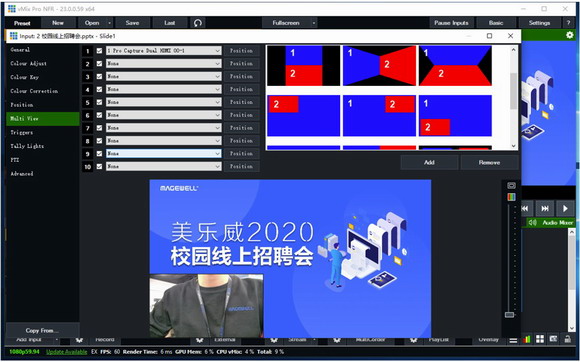Image resolution: width=580 pixels, height=362 pixels.
Task: Skip to next item playback icon
Action: 545,209
